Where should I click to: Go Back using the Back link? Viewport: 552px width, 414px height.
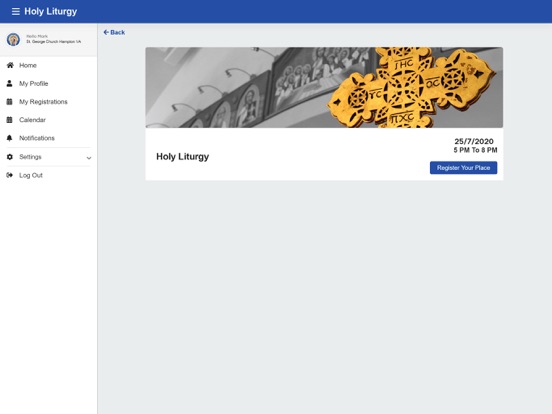coord(114,32)
